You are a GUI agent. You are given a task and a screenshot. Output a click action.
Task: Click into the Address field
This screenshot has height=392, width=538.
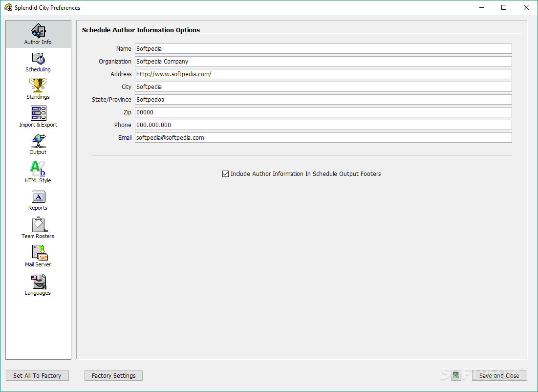coord(323,74)
